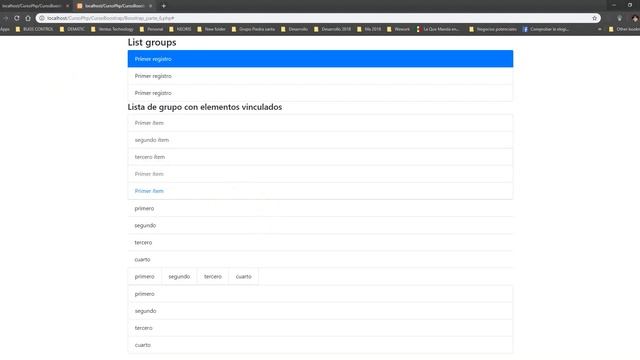Go to the browser home page
Image resolution: width=640 pixels, height=360 pixels.
(x=28, y=18)
